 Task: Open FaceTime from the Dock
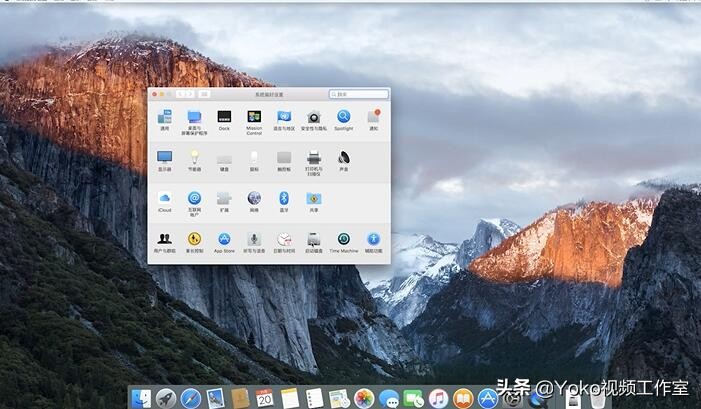click(414, 398)
